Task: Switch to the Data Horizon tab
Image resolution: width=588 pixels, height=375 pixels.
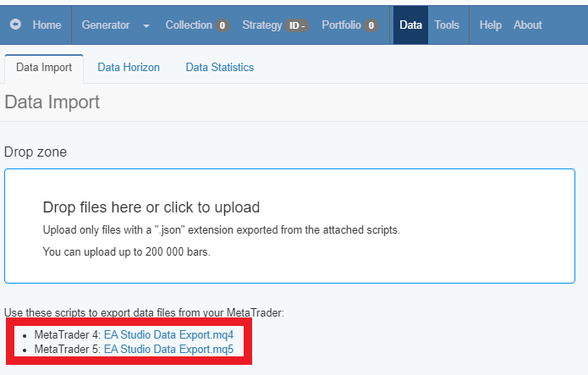Action: point(129,68)
